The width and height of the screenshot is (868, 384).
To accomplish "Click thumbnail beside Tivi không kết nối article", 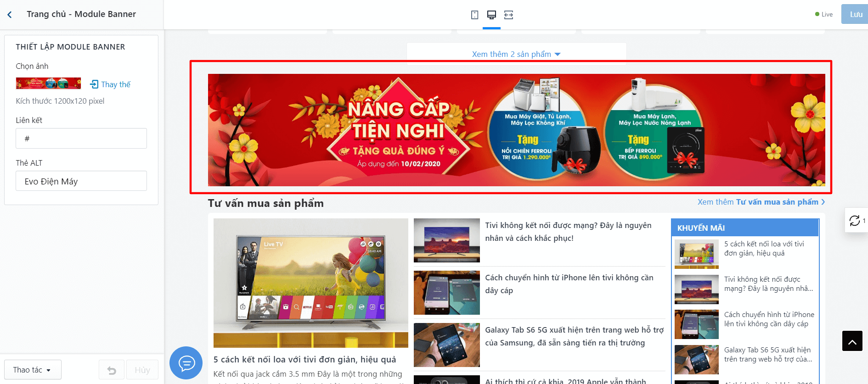I will point(447,240).
